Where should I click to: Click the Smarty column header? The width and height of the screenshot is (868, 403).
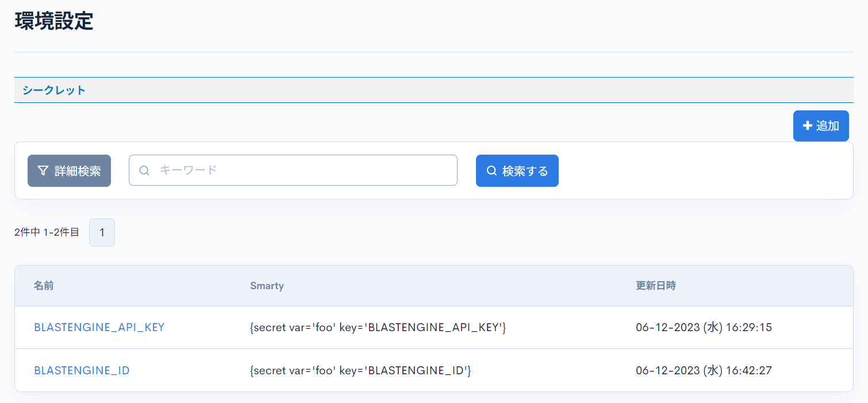pyautogui.click(x=267, y=286)
